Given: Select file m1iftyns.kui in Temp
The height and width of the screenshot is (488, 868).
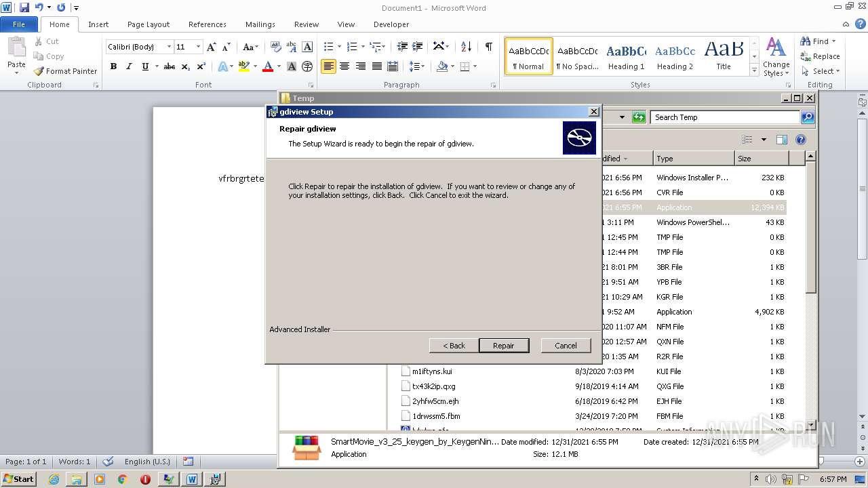Looking at the screenshot, I should [x=432, y=371].
